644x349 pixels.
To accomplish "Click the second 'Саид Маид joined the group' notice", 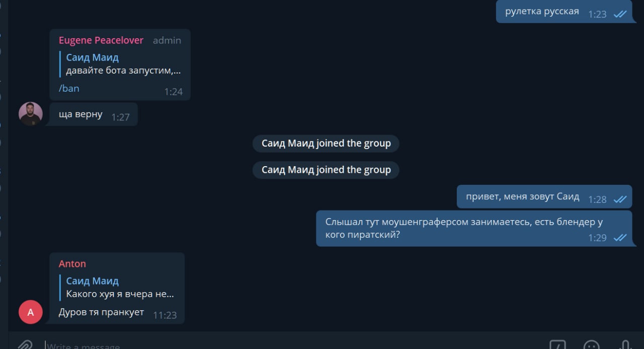I will point(326,170).
